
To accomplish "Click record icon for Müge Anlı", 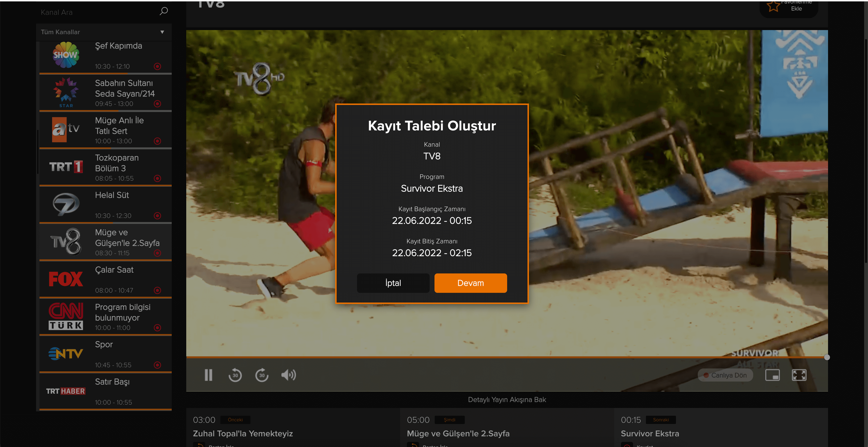I will [157, 141].
